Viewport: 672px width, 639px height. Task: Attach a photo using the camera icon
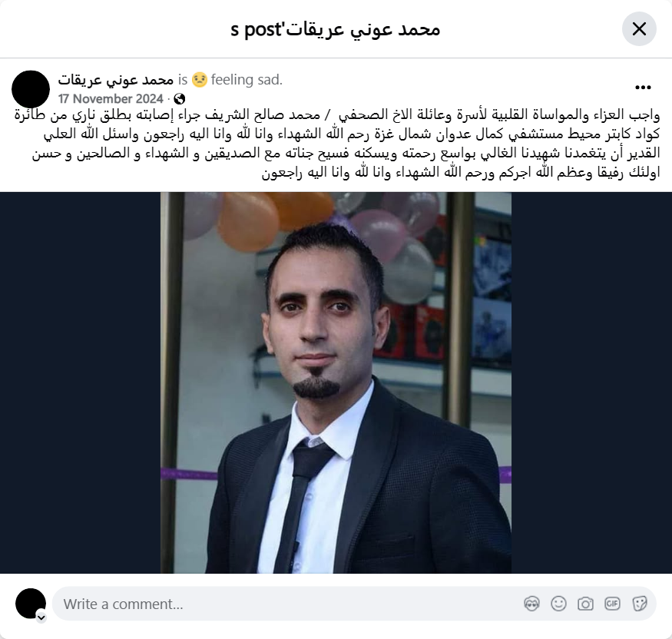pos(585,604)
